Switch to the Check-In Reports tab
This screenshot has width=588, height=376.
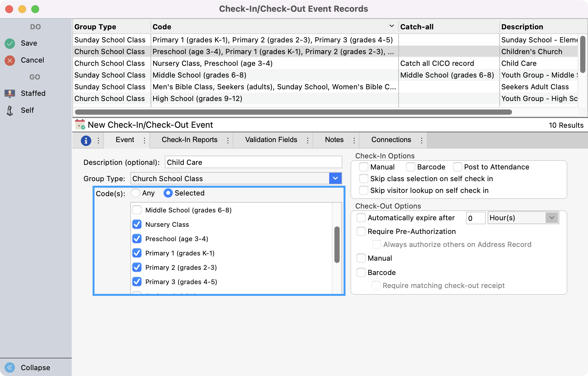click(190, 140)
